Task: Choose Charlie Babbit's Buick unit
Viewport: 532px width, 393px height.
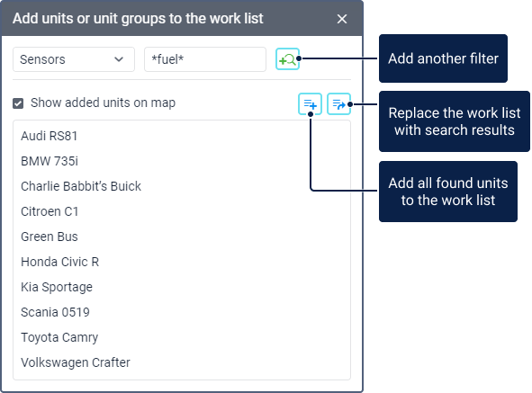Action: (81, 186)
